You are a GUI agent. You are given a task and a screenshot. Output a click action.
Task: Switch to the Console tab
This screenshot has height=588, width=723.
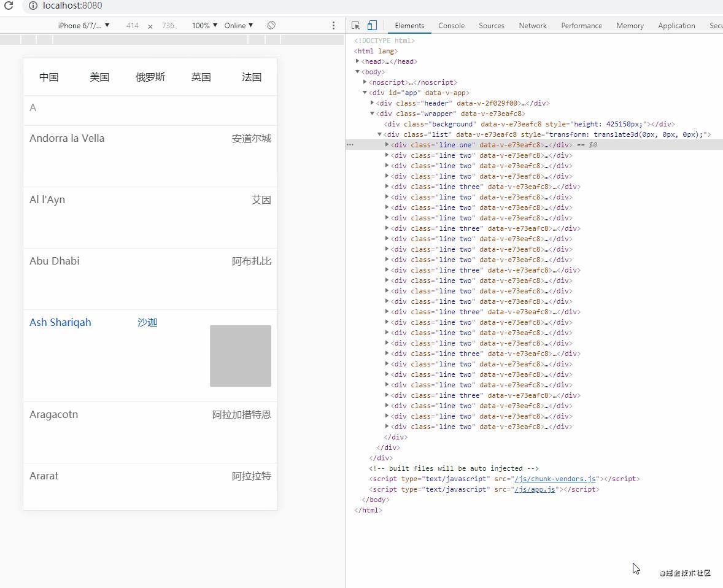[451, 26]
